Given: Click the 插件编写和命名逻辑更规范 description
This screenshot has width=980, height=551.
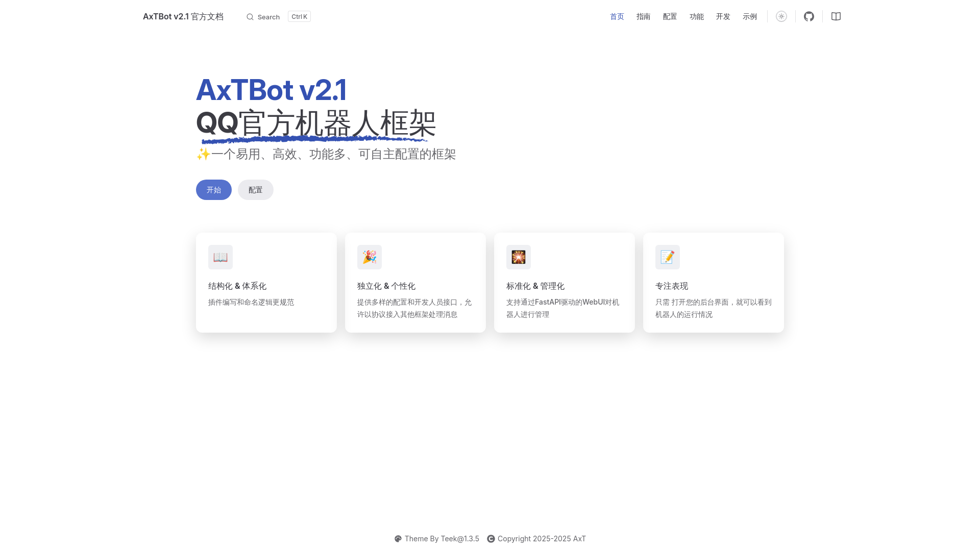Looking at the screenshot, I should pyautogui.click(x=251, y=302).
